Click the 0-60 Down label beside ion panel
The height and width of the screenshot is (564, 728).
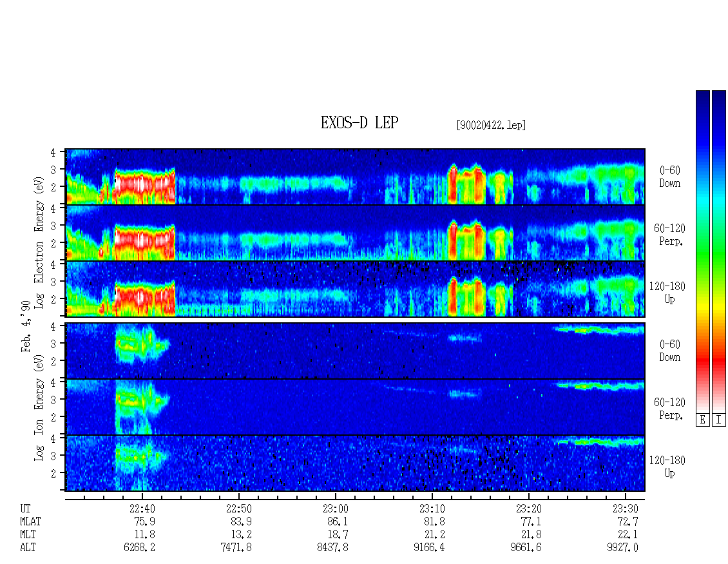[669, 351]
